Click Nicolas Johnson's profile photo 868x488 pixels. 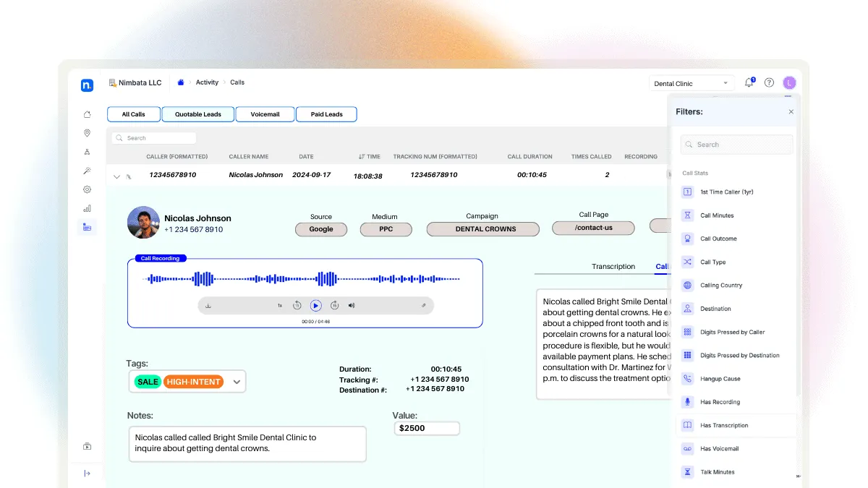pyautogui.click(x=143, y=222)
